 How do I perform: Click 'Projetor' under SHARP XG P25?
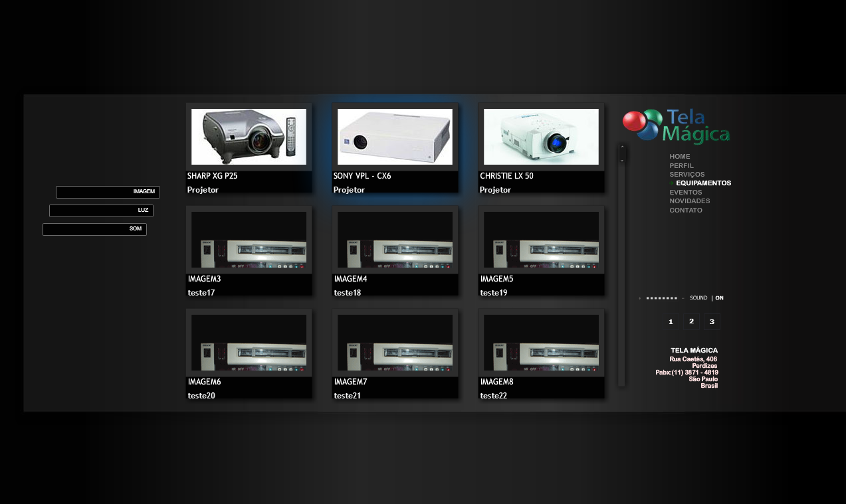[x=203, y=190]
